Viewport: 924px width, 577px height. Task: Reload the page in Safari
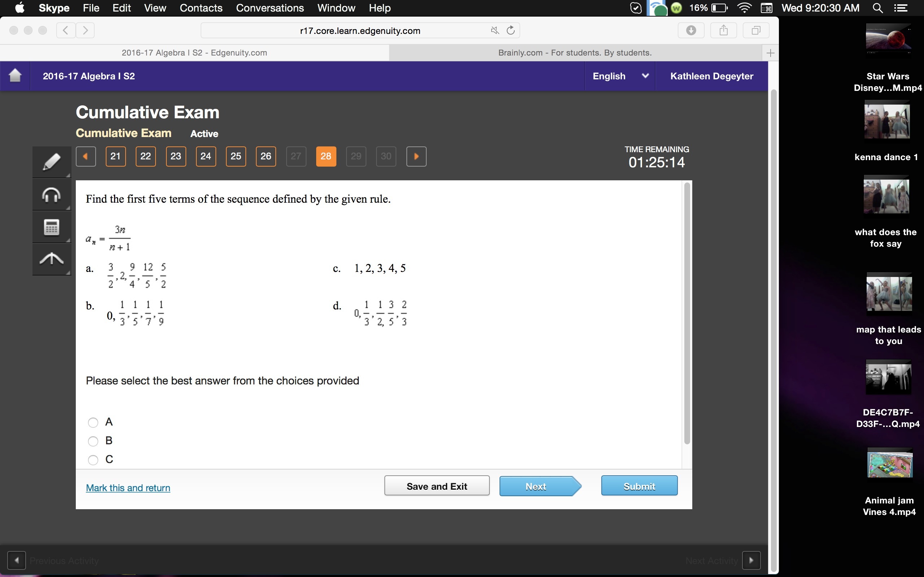tap(510, 30)
